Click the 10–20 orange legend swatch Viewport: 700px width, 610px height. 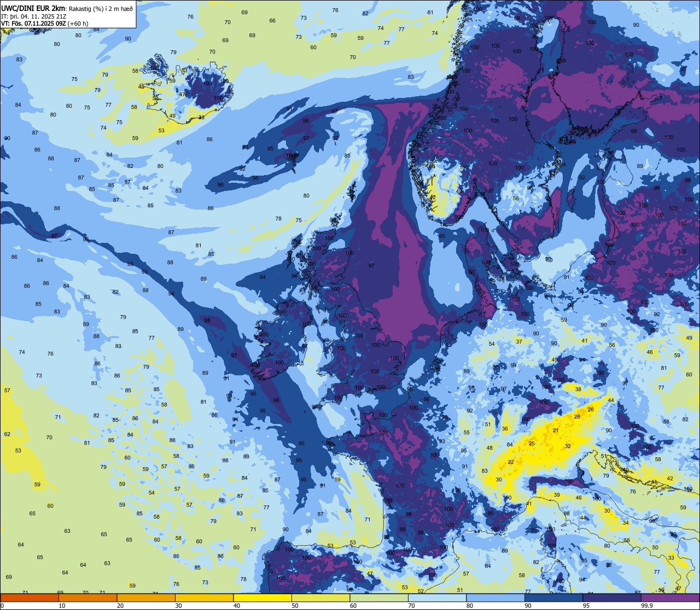pyautogui.click(x=87, y=597)
